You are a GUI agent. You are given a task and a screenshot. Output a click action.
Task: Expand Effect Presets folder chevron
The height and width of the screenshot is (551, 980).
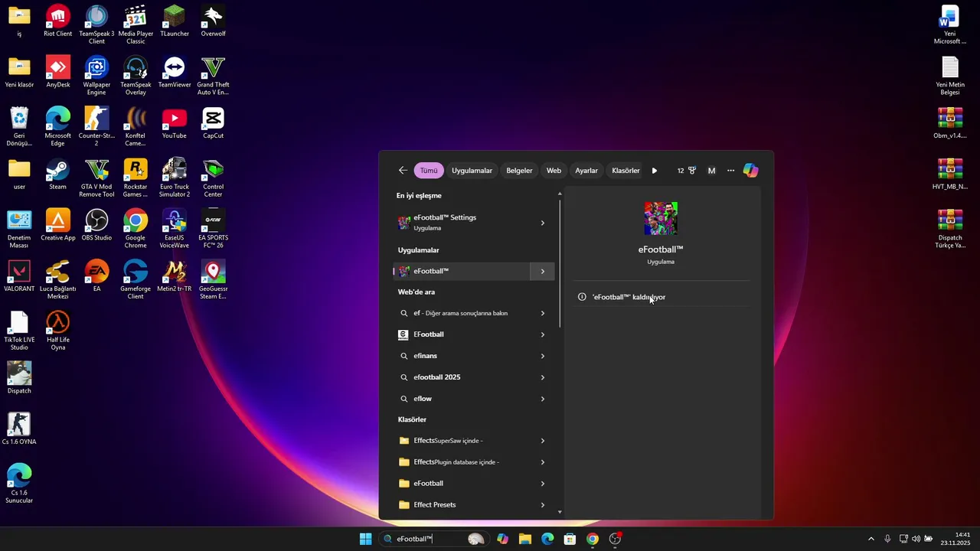point(543,505)
